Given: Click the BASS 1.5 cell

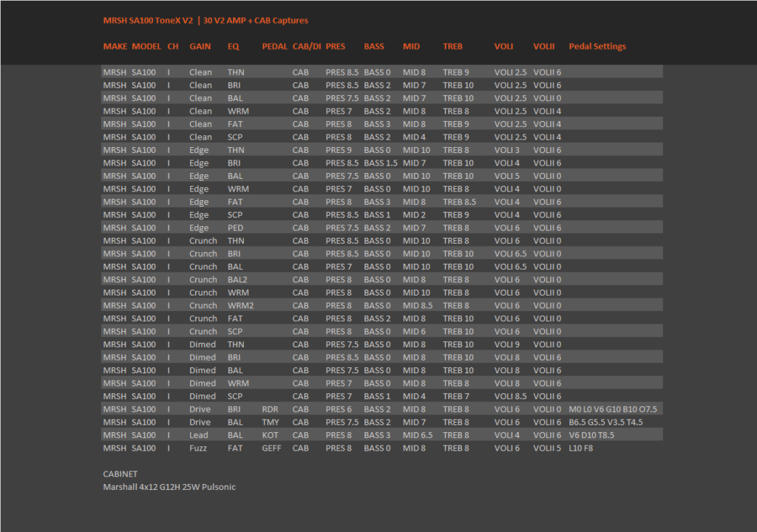Looking at the screenshot, I should point(381,163).
